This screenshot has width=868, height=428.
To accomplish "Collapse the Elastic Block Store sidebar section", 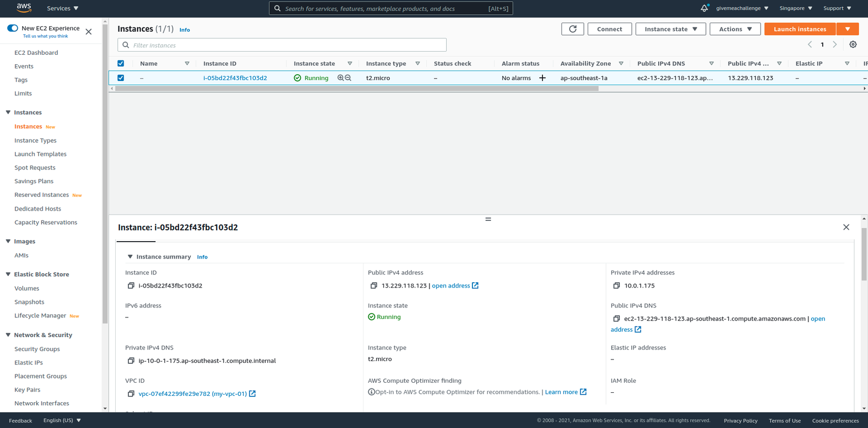I will tap(8, 274).
